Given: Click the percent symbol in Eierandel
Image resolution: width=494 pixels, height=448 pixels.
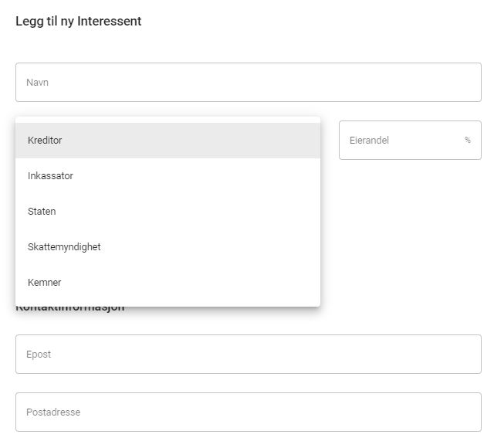Looking at the screenshot, I should click(x=468, y=141).
